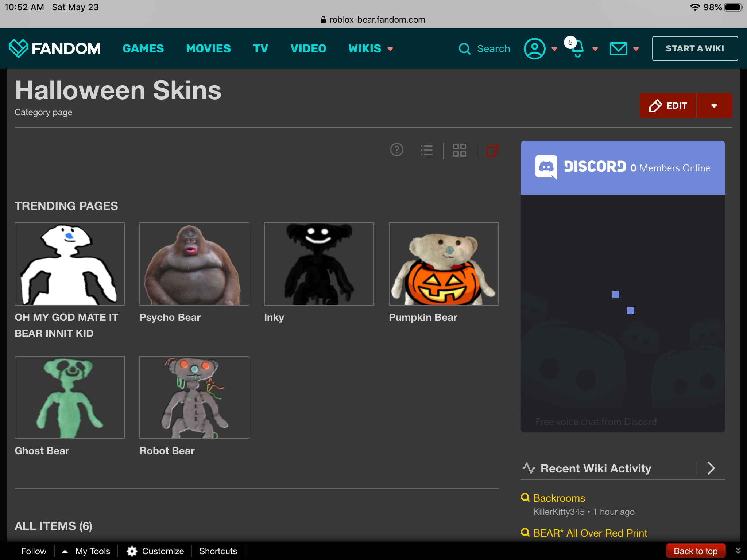This screenshot has width=747, height=560.
Task: Tap the battery status icon
Action: 734,7
